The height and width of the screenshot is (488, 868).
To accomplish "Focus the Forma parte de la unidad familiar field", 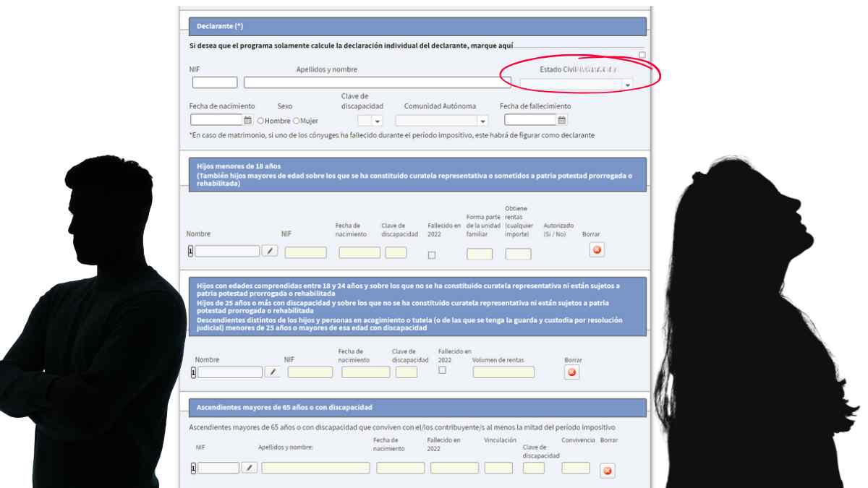I will (480, 254).
